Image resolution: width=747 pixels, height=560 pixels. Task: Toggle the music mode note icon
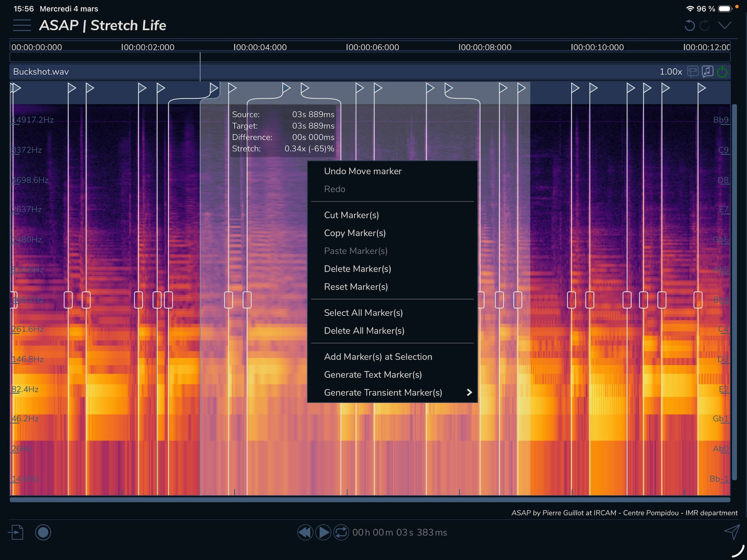coord(707,72)
